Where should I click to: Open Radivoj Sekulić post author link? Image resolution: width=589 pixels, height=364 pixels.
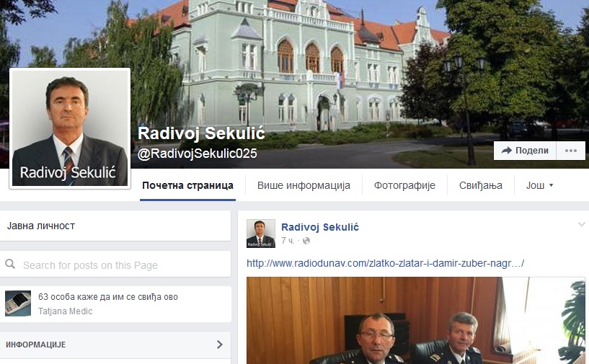[320, 227]
